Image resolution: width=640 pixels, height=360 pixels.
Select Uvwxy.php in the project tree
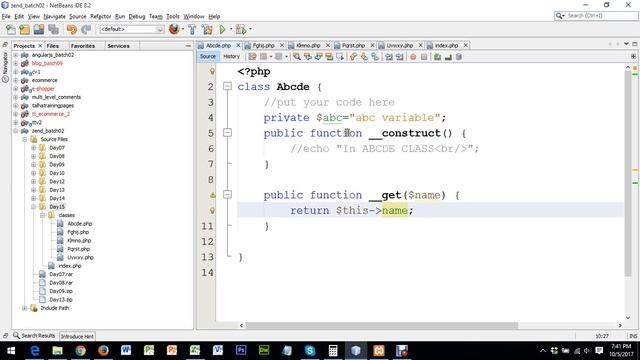80,258
